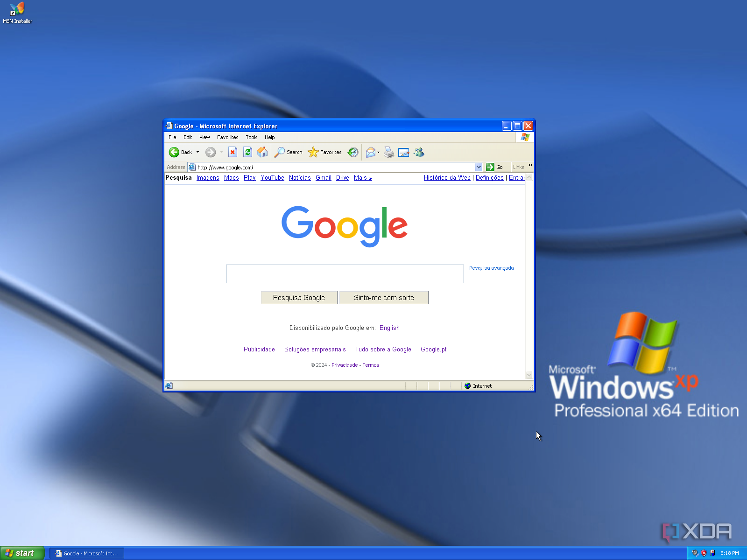Open the Definições link

click(490, 178)
